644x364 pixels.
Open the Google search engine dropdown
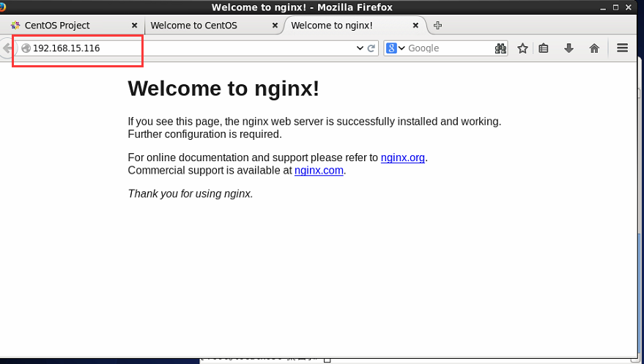(396, 48)
